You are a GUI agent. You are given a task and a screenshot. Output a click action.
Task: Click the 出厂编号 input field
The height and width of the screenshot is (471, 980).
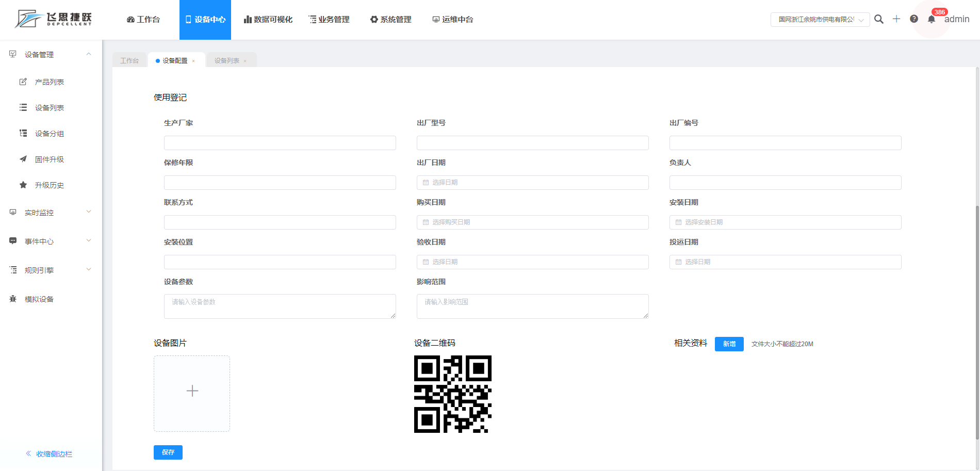786,143
